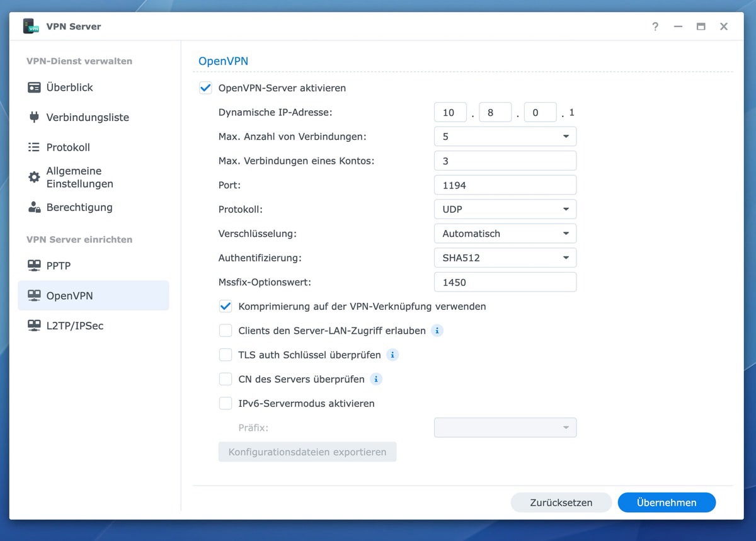Select the PPTP network icon

click(x=34, y=266)
